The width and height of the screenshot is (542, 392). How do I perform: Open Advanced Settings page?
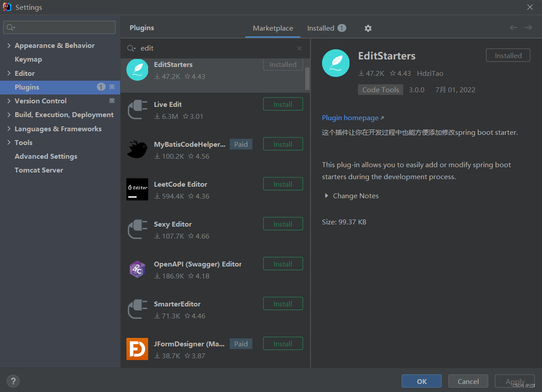pos(46,156)
